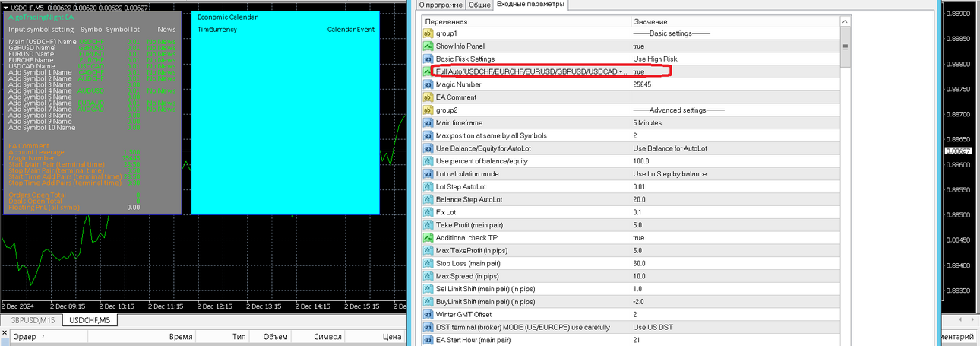Open the chart menu arrow beside USDCHF,M5 title
This screenshot has width=980, height=346.
(x=5, y=7)
